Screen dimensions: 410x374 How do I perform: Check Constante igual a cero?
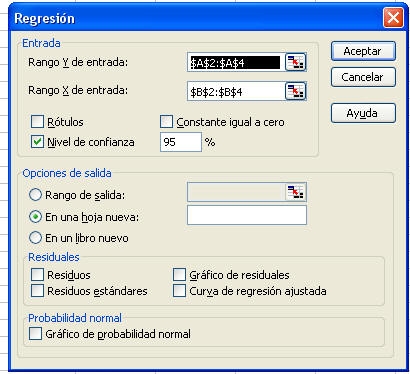coord(166,122)
